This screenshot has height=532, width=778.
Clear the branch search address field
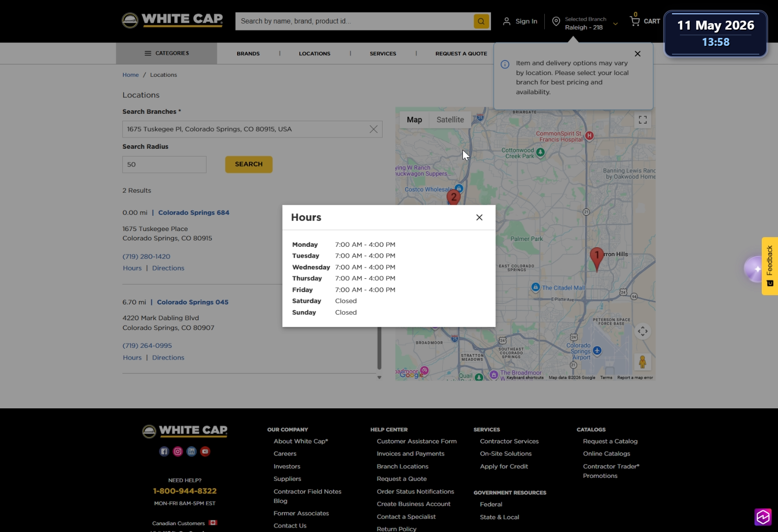click(374, 129)
